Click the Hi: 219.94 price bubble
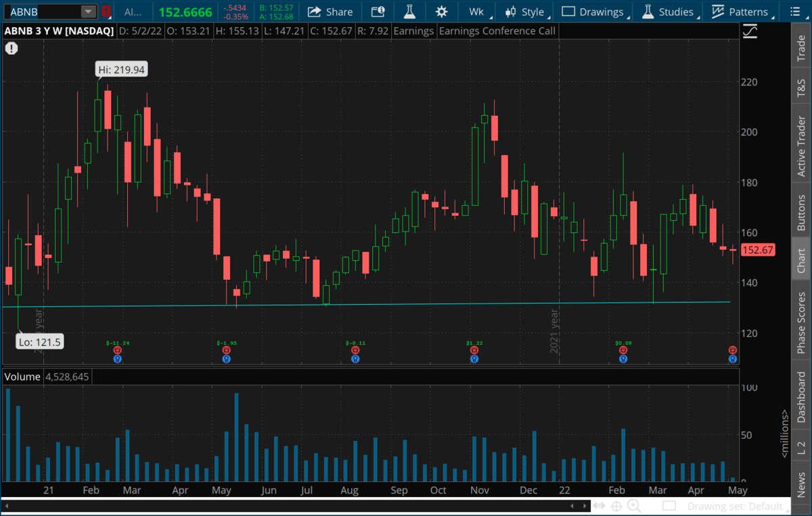Screen dimensions: 812x516 click(122, 69)
